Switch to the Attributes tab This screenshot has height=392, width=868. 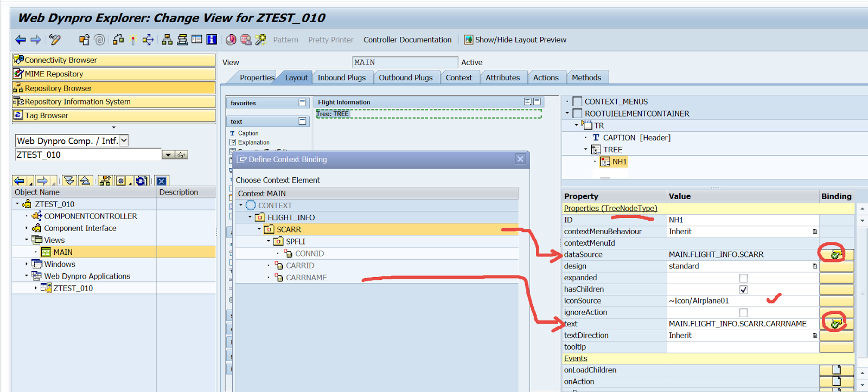[502, 78]
